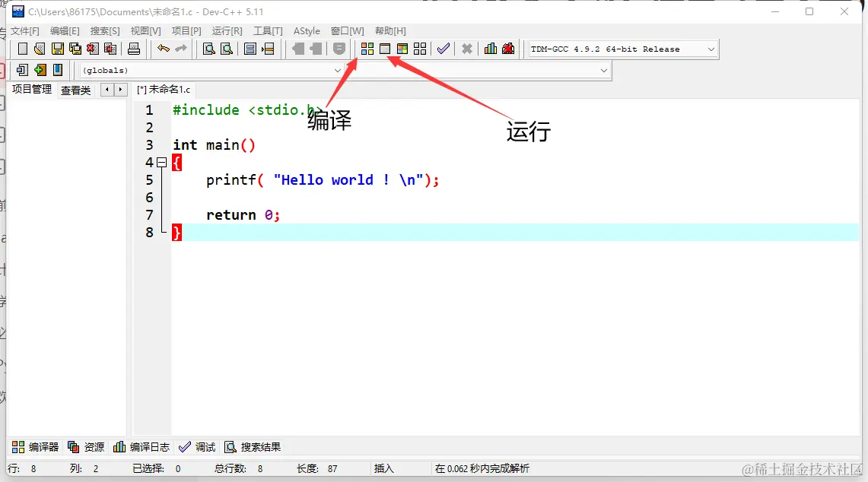
Task: Open the 搜索[S] menu
Action: (105, 31)
